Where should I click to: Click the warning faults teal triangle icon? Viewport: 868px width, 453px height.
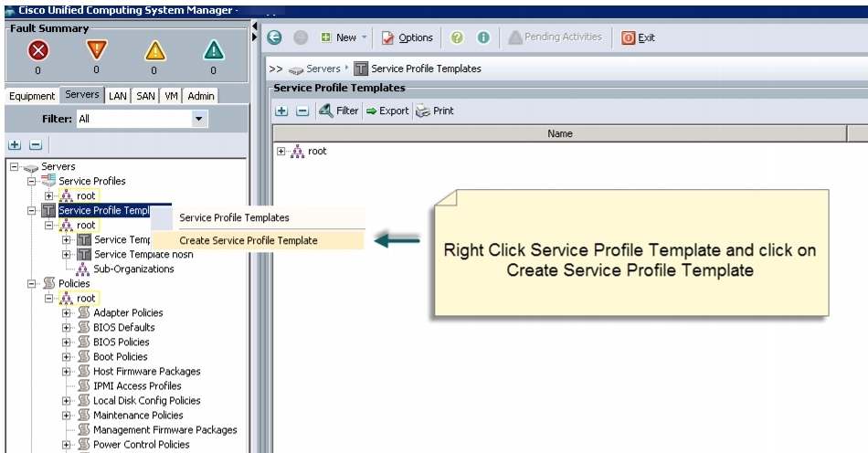pyautogui.click(x=214, y=50)
